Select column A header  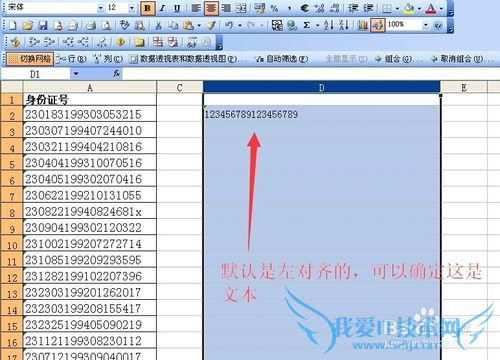(90, 88)
